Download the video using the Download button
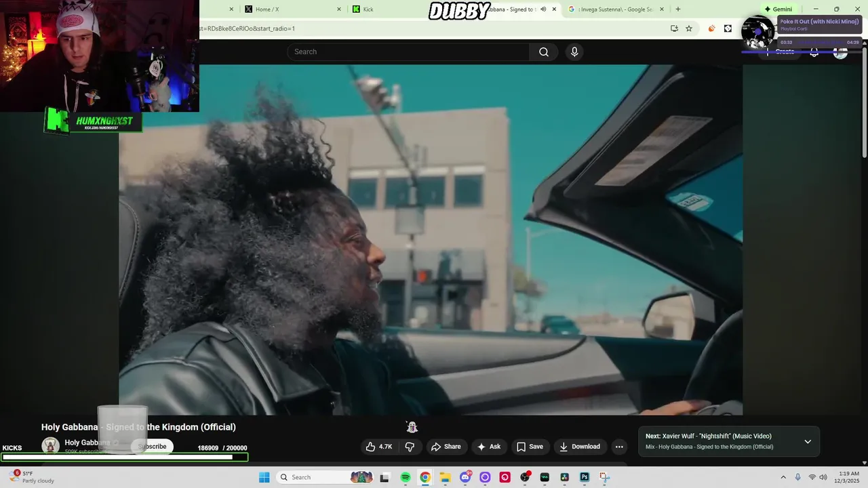Viewport: 868px width, 488px height. pos(580,447)
